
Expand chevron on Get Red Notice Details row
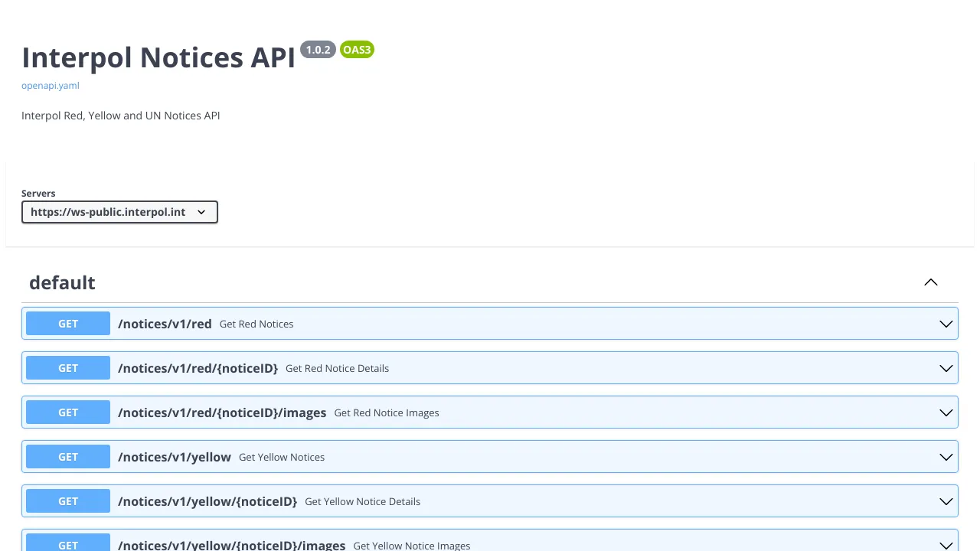[x=946, y=368]
